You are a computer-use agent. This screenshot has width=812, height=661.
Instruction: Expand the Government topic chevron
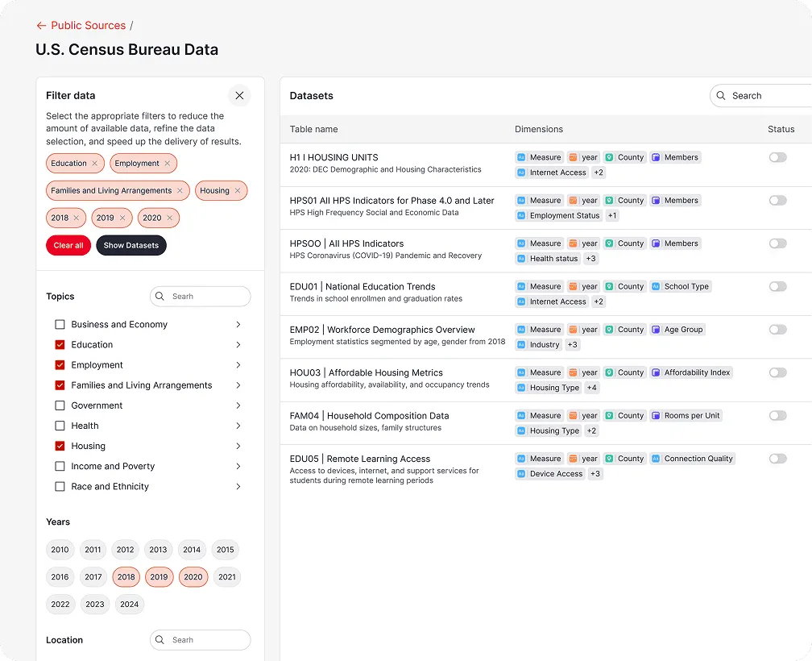(x=238, y=405)
